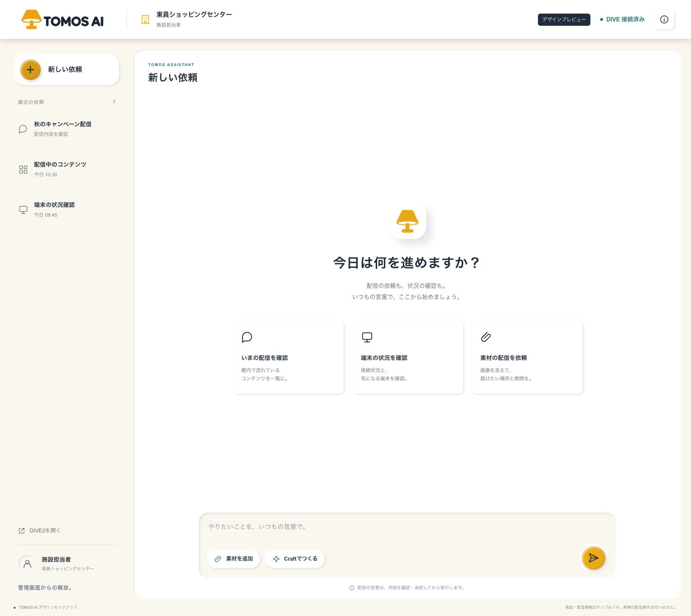Click the 配信内容を確認 subtitle
The image size is (691, 616).
point(51,134)
